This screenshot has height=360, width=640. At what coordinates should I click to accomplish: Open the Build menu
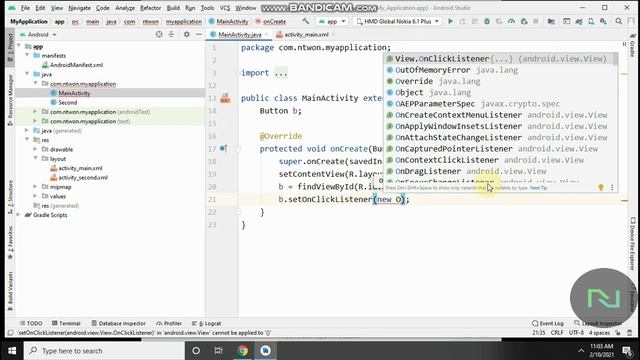pos(173,8)
